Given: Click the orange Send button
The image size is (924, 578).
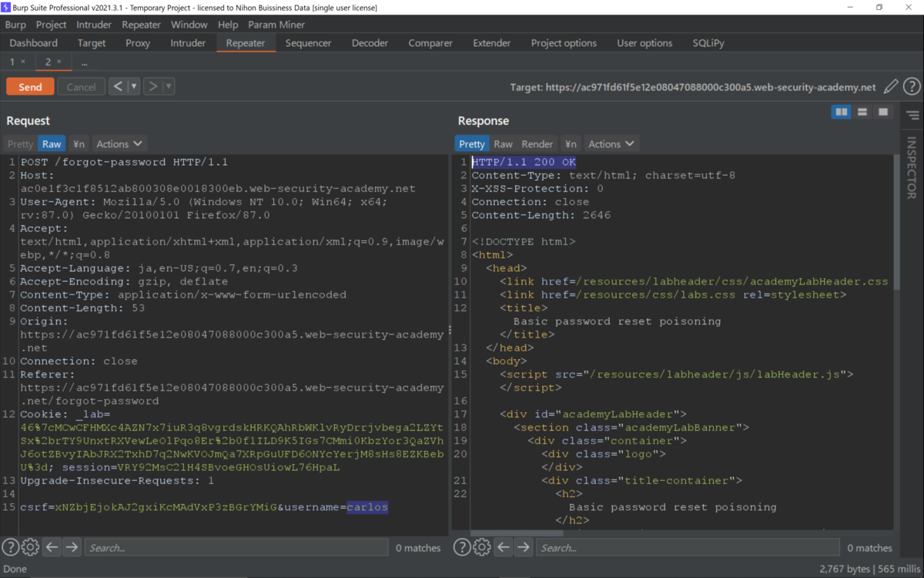Looking at the screenshot, I should [30, 87].
